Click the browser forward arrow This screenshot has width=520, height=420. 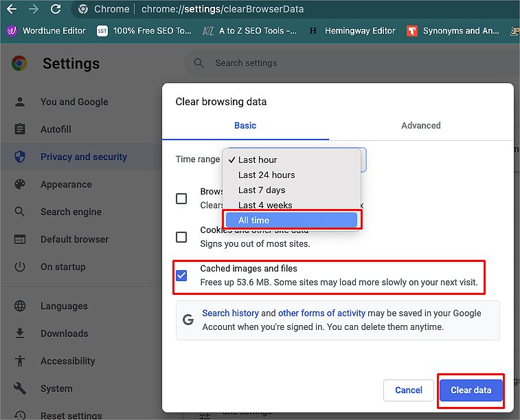(34, 9)
